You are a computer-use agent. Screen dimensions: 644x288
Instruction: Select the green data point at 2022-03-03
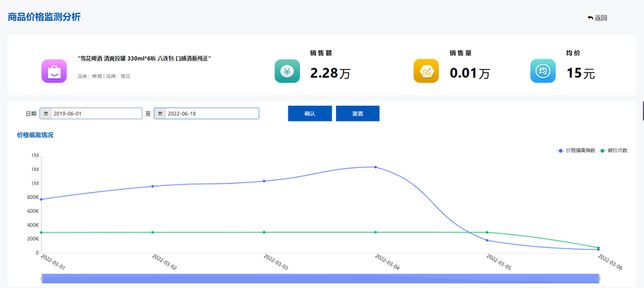click(264, 232)
